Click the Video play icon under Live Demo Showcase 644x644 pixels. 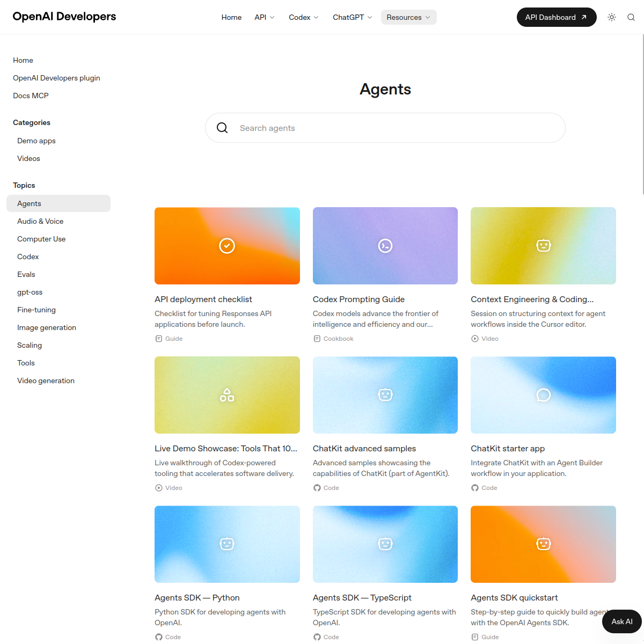[x=159, y=488]
